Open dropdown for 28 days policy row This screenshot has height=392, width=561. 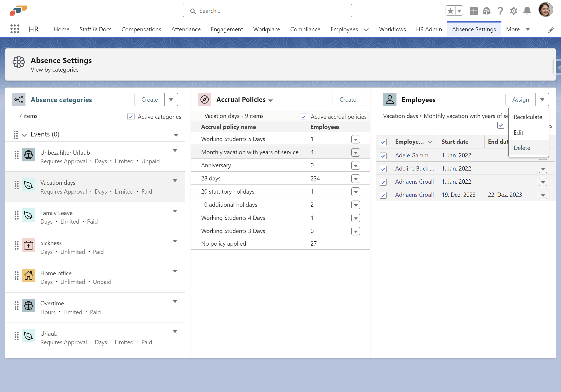[x=355, y=179]
